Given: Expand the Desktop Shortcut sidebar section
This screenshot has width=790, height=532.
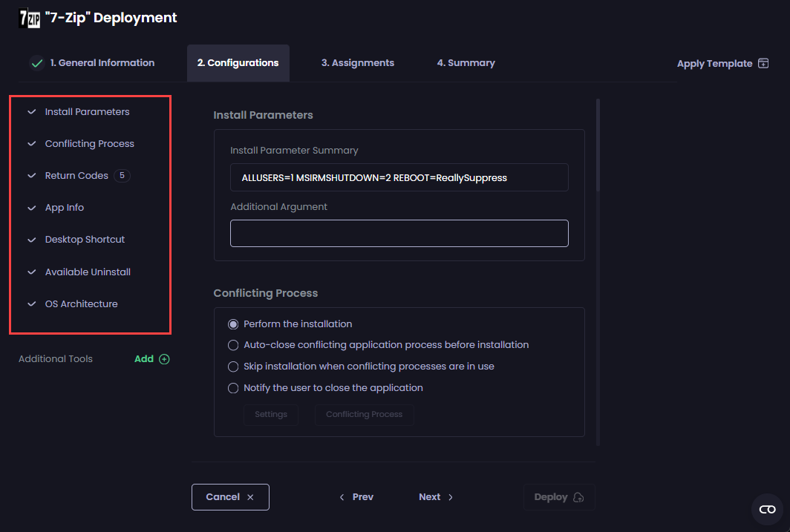Looking at the screenshot, I should point(31,240).
